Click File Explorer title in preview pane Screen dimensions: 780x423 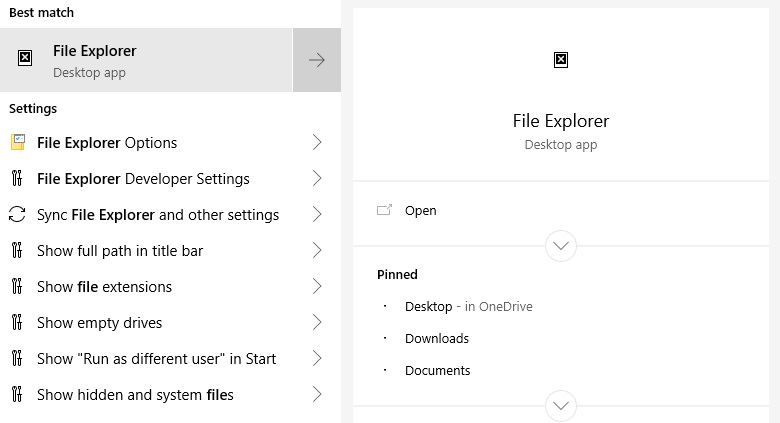pyautogui.click(x=561, y=121)
